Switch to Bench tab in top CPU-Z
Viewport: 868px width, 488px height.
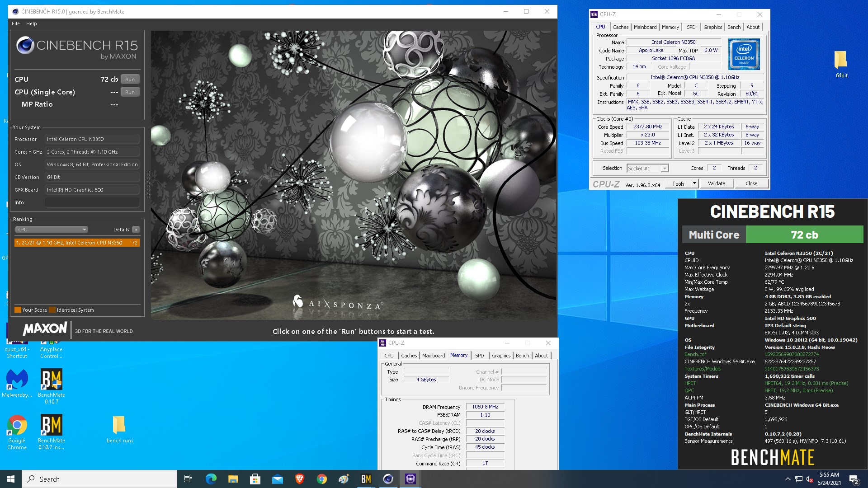pos(734,27)
